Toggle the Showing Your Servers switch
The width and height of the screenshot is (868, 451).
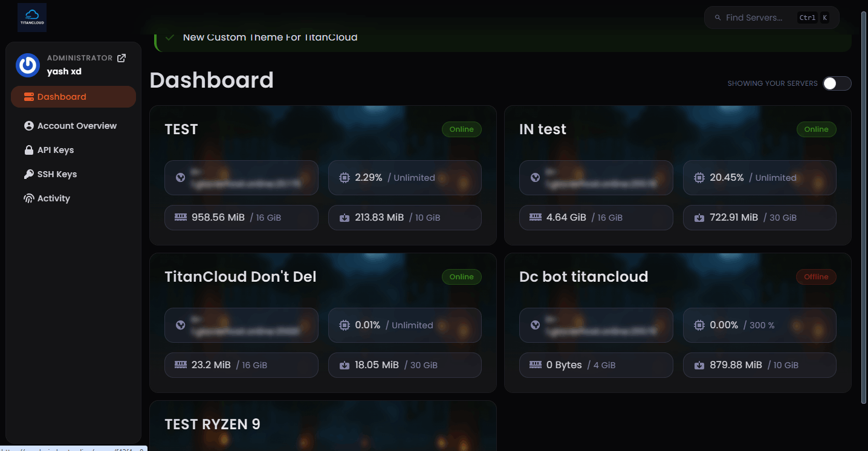(837, 83)
